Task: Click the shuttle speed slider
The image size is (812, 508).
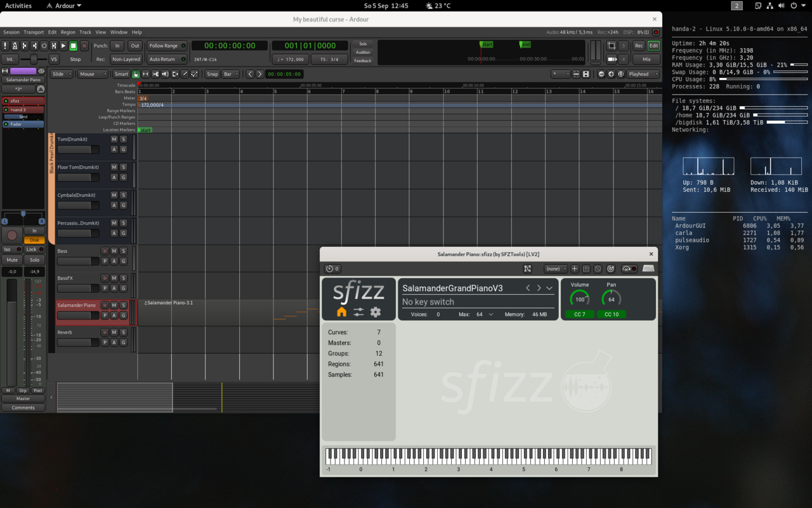Action: coord(34,59)
